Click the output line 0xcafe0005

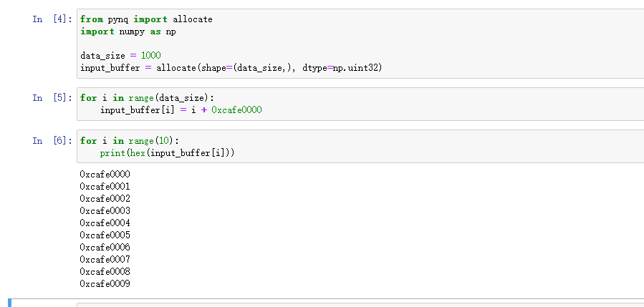click(105, 235)
